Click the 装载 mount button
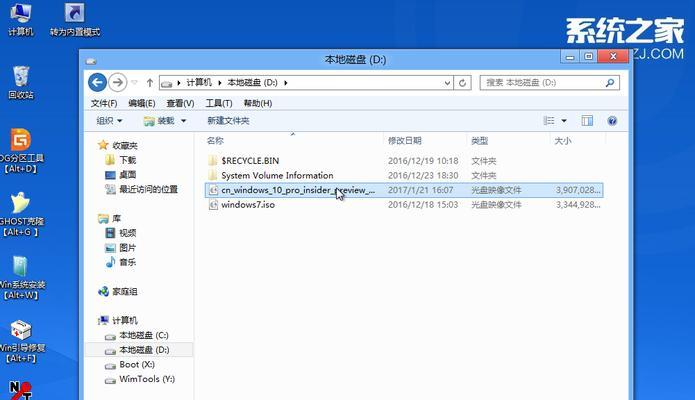 coord(160,121)
